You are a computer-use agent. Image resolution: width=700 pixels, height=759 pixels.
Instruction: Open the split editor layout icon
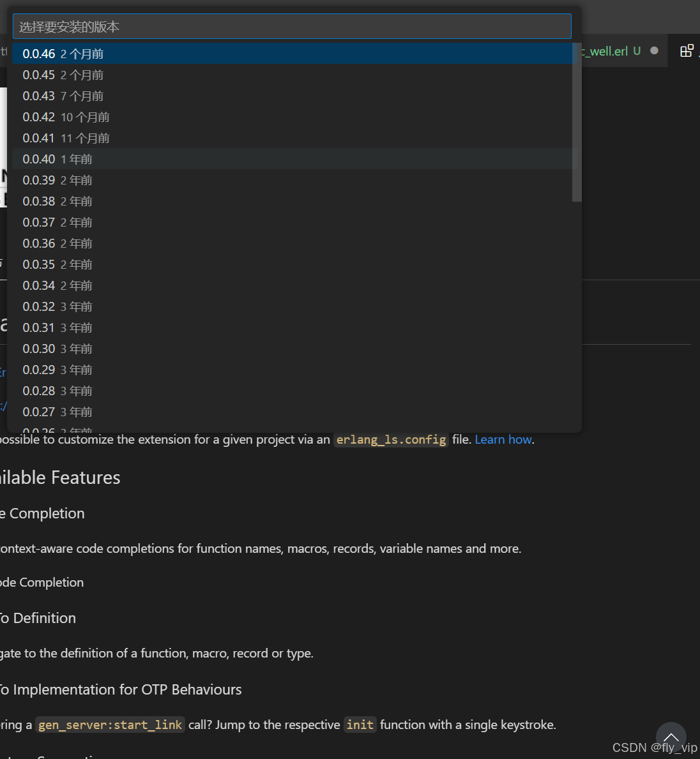(x=687, y=50)
